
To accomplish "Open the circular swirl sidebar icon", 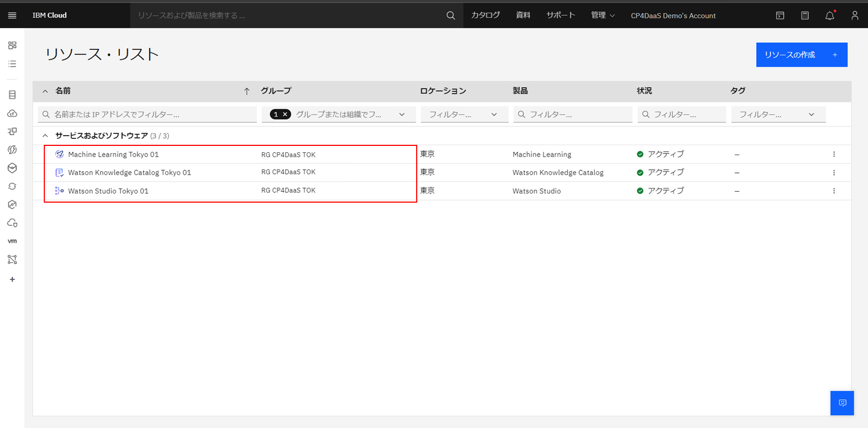I will pyautogui.click(x=12, y=150).
